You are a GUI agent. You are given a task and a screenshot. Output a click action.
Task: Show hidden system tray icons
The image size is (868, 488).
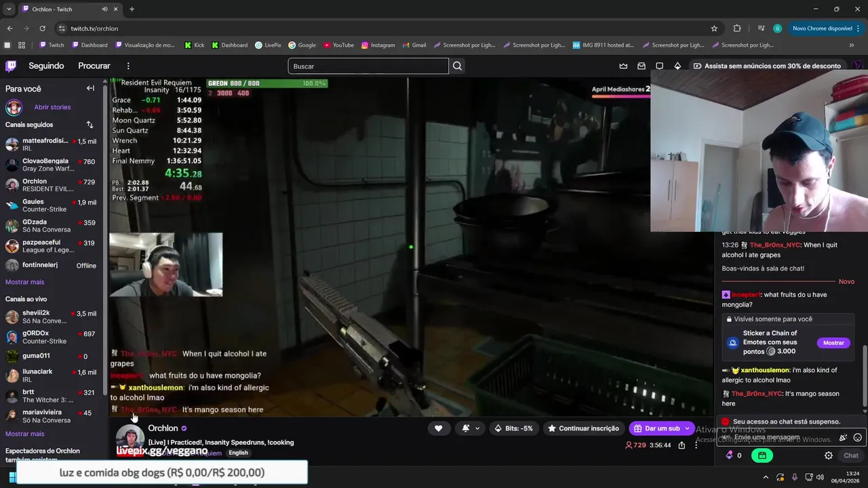pyautogui.click(x=765, y=477)
